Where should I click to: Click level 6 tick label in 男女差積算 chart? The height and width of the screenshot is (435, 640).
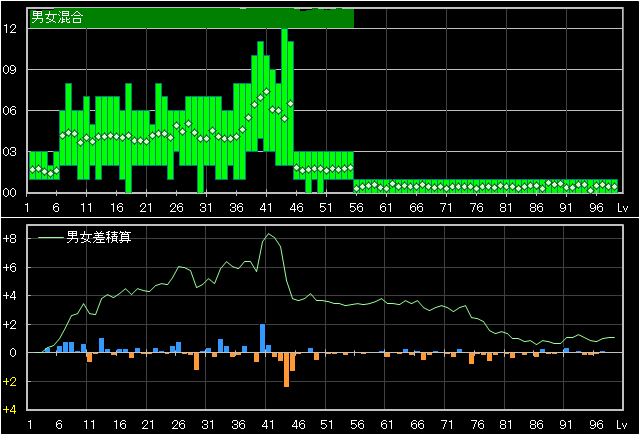click(x=59, y=425)
